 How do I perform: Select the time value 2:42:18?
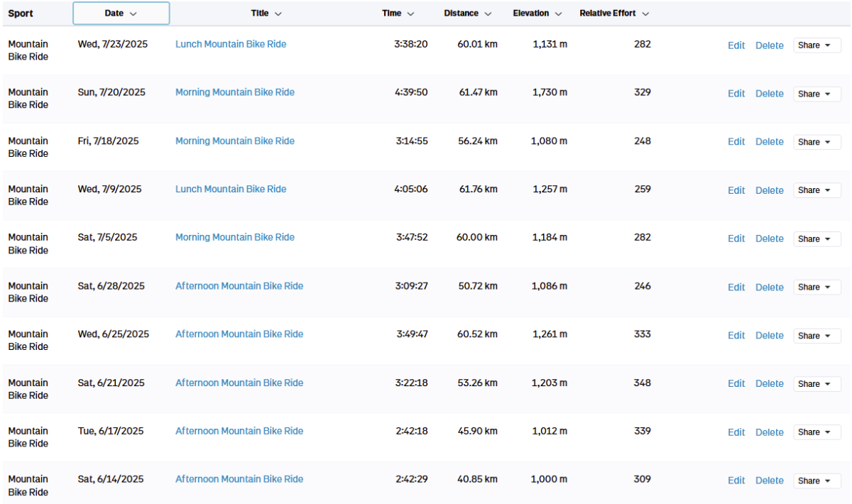[x=412, y=431]
